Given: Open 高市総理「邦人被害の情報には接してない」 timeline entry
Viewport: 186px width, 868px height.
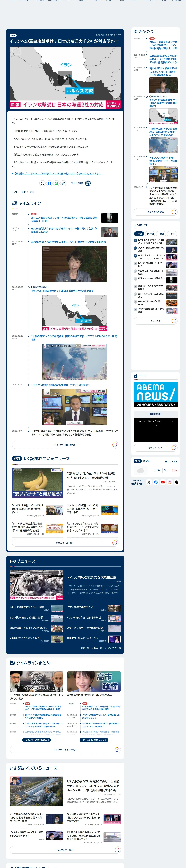Looking at the screenshot, I should (69, 242).
